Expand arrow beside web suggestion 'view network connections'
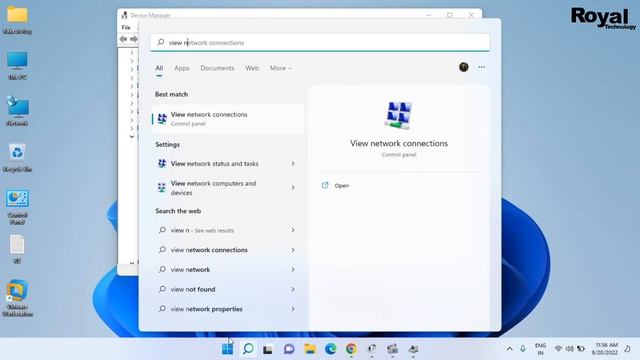This screenshot has width=640, height=360. point(293,250)
